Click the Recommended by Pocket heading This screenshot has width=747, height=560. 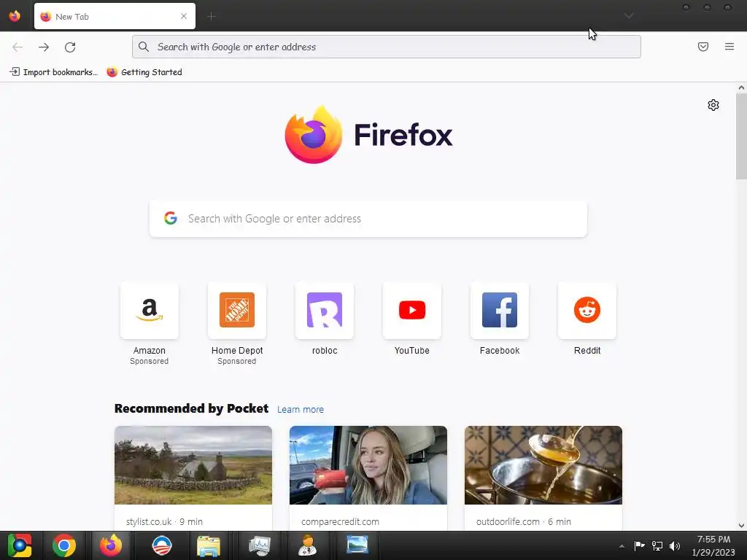pyautogui.click(x=192, y=408)
